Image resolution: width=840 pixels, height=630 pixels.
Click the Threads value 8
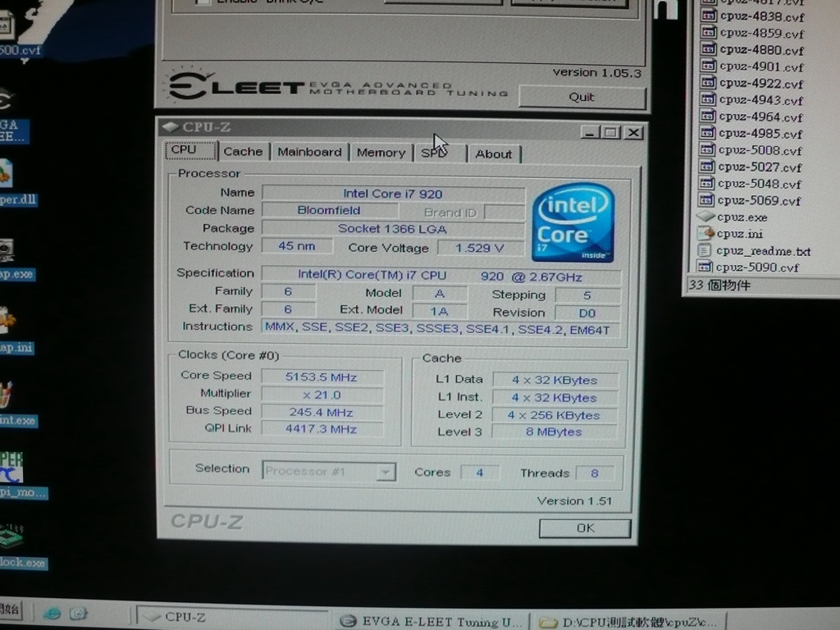tap(595, 473)
